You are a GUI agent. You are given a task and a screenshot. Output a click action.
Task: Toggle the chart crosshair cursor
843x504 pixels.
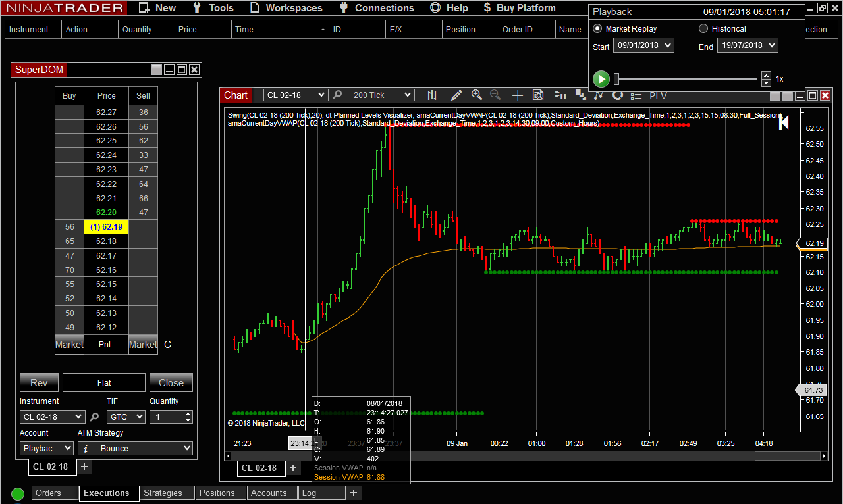click(518, 95)
